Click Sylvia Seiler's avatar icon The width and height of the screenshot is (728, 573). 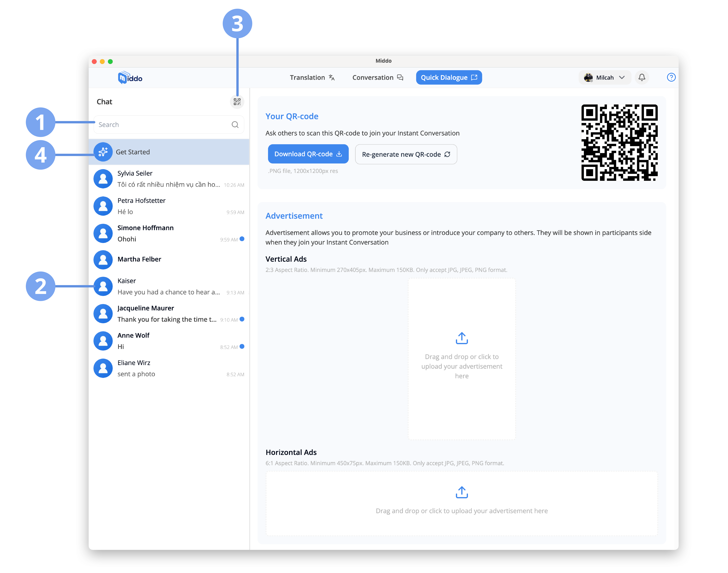click(103, 179)
